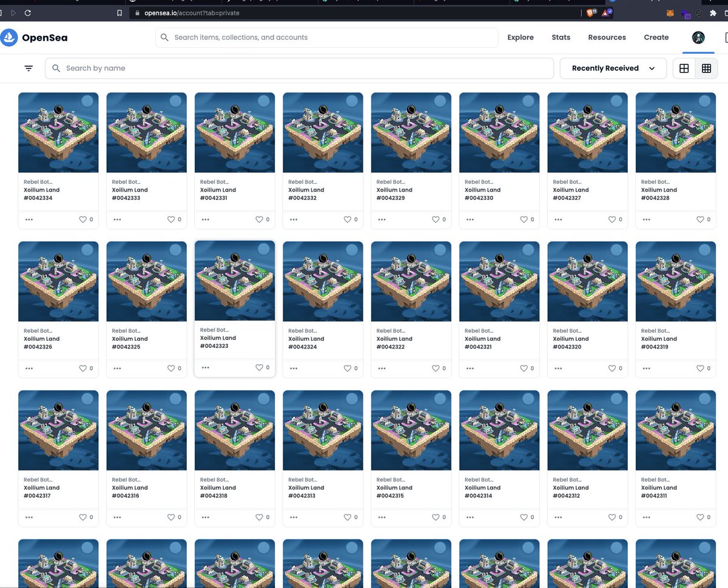Open Xoilium Land #0042313 title link
728x588 pixels.
point(306,492)
